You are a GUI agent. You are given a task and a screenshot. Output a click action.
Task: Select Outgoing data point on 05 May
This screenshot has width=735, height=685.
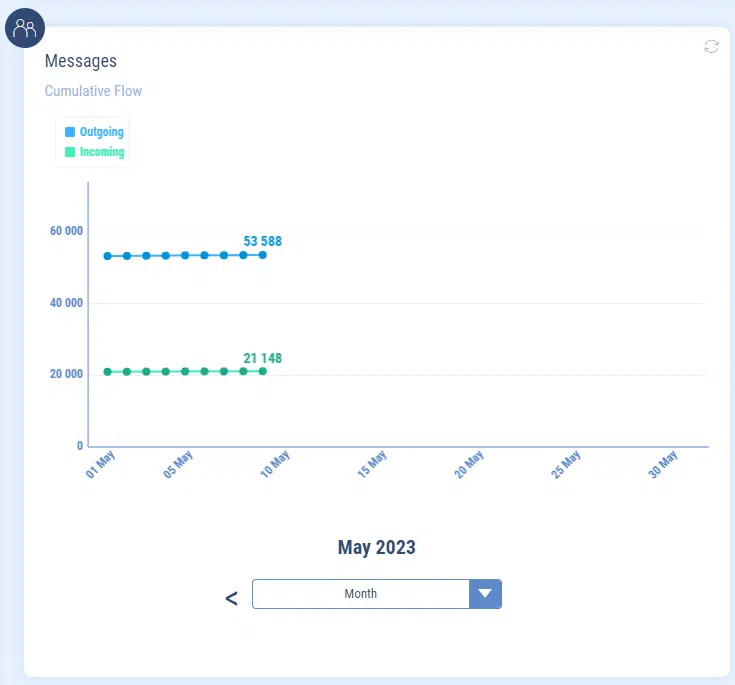[x=185, y=256]
